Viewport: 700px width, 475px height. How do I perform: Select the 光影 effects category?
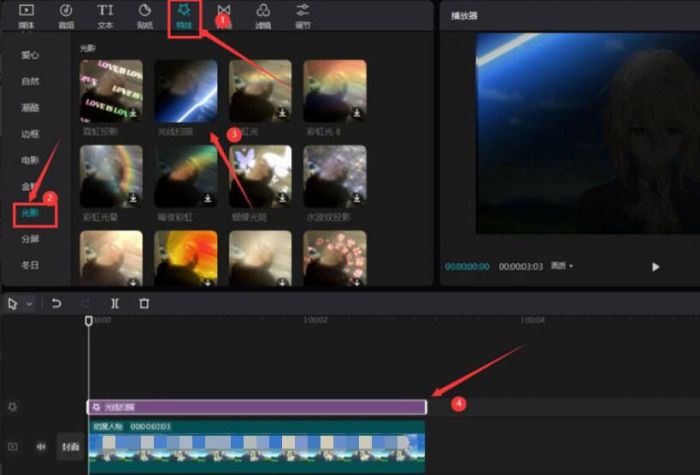(31, 213)
